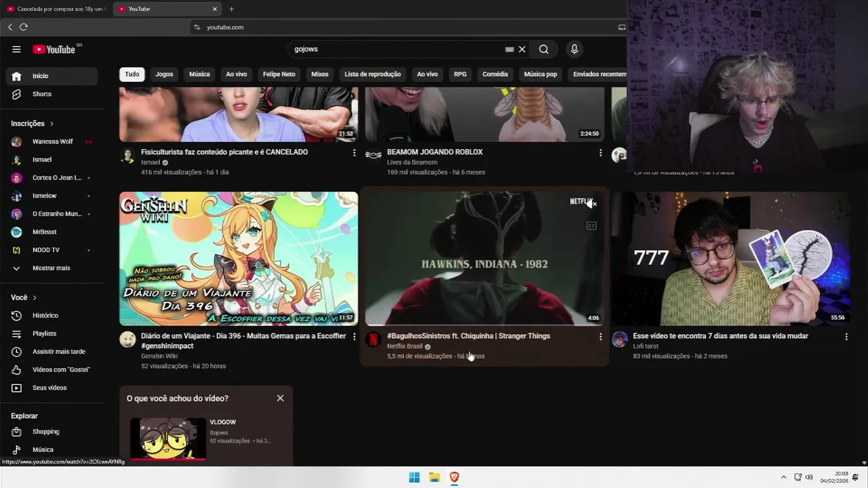Open the 777 tarot video thumbnail

point(730,258)
